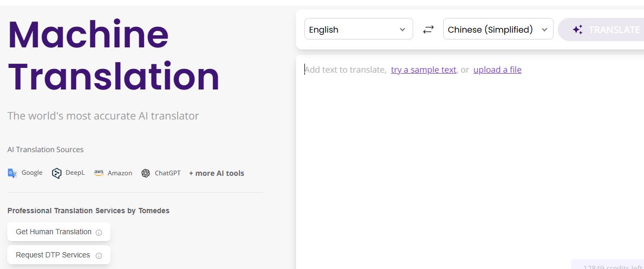Focus the text-to-translate input area
The height and width of the screenshot is (269, 644).
click(468, 158)
